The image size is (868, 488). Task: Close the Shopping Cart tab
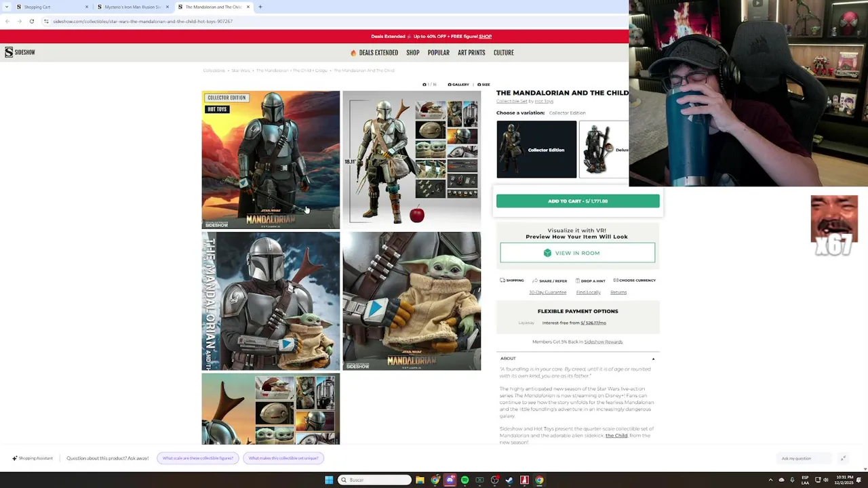coord(87,7)
